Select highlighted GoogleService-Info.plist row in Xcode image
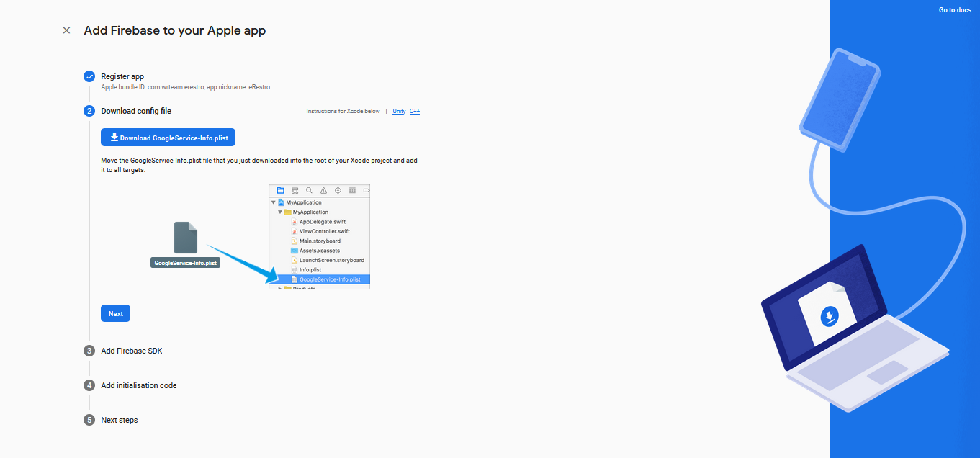980x458 pixels. point(329,279)
